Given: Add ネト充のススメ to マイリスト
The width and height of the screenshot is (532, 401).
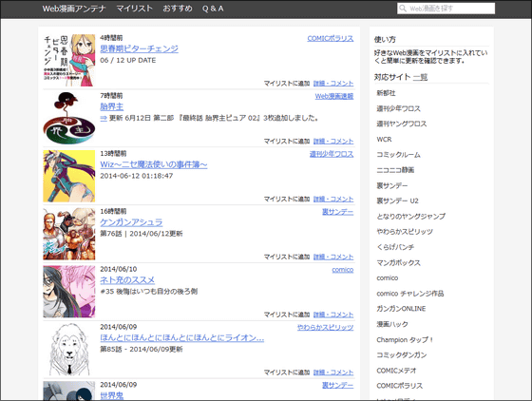Looking at the screenshot, I should 287,315.
